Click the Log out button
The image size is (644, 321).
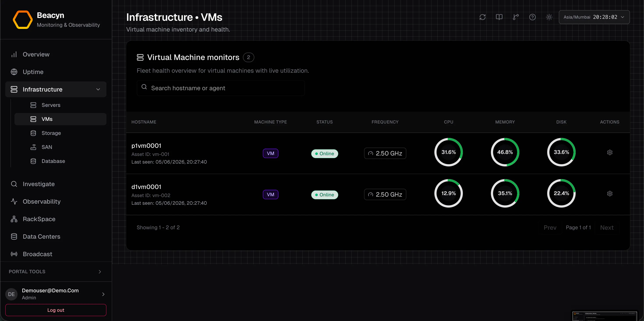(56, 310)
